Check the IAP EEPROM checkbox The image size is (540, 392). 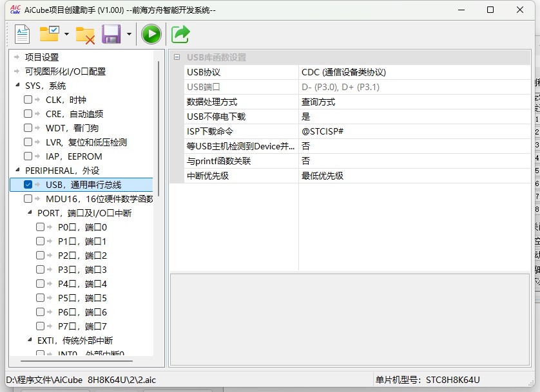point(28,156)
